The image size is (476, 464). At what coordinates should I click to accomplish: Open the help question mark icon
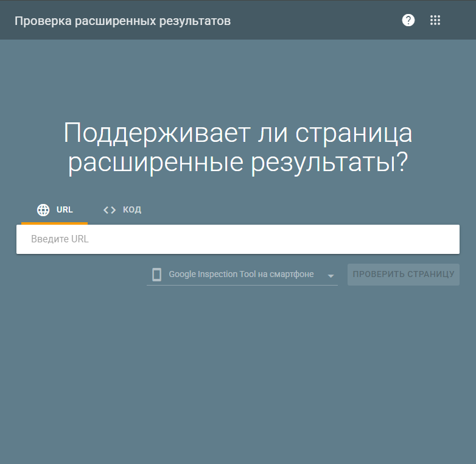408,20
